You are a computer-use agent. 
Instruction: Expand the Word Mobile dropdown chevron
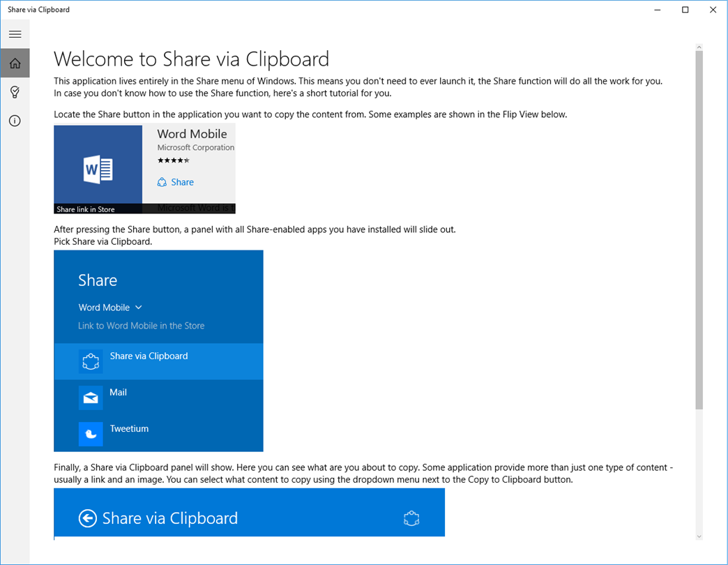click(138, 308)
